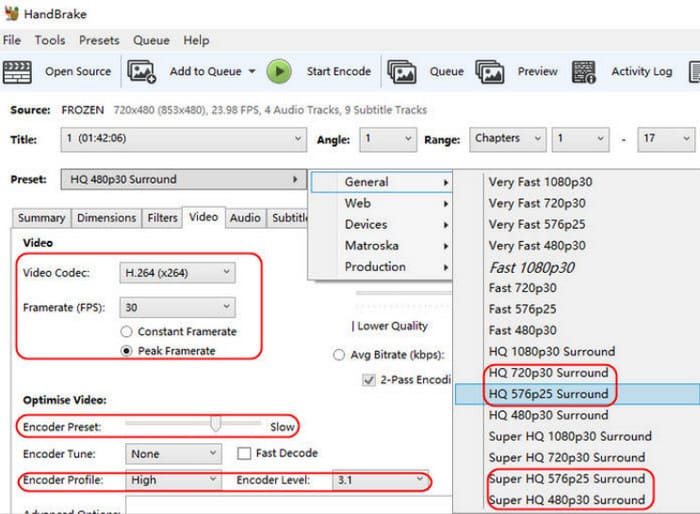This screenshot has height=514, width=700.
Task: Click the Add to Queue picture icon
Action: point(142,72)
